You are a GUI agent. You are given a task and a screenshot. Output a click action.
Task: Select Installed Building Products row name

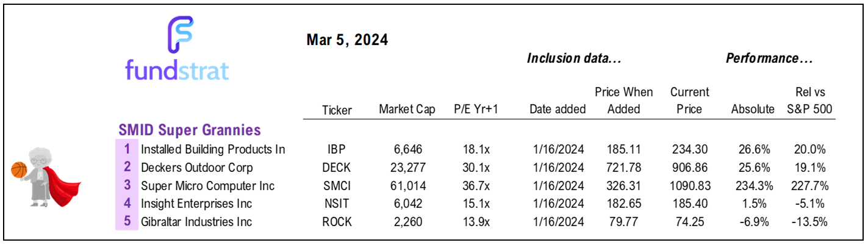[213, 149]
